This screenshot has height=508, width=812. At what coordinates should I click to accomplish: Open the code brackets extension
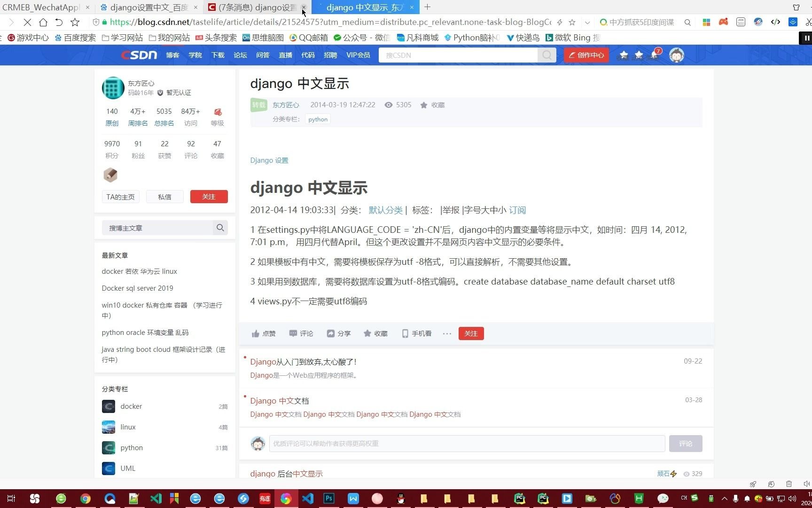coord(775,22)
